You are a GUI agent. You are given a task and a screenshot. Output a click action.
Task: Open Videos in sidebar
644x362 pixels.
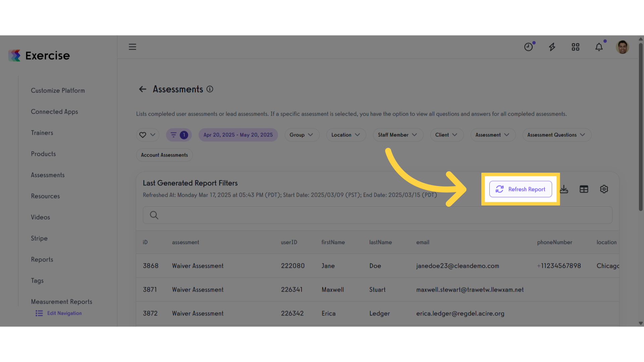(x=40, y=217)
